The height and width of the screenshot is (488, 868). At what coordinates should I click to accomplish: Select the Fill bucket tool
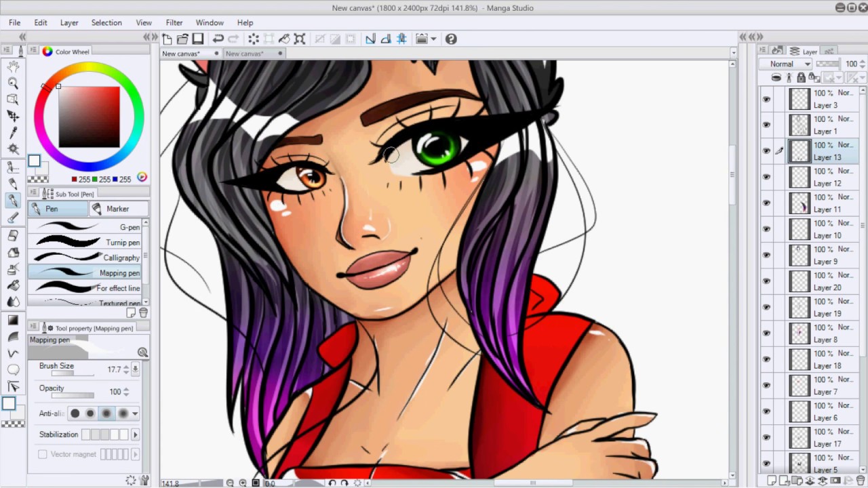13,286
